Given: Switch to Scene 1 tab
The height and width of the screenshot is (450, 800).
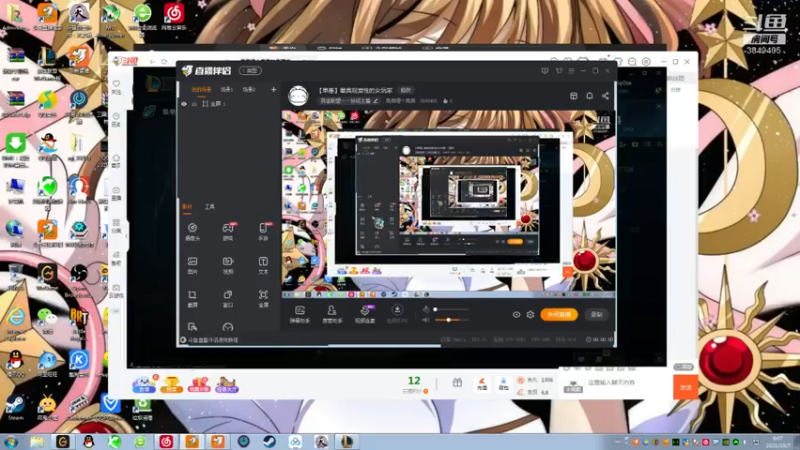Looking at the screenshot, I should (227, 89).
